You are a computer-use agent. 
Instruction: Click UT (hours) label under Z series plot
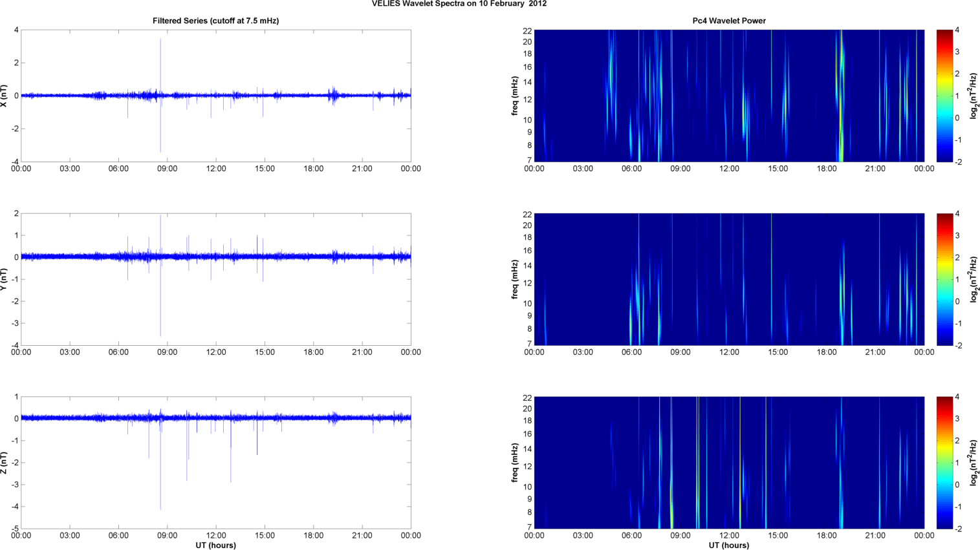pyautogui.click(x=215, y=545)
